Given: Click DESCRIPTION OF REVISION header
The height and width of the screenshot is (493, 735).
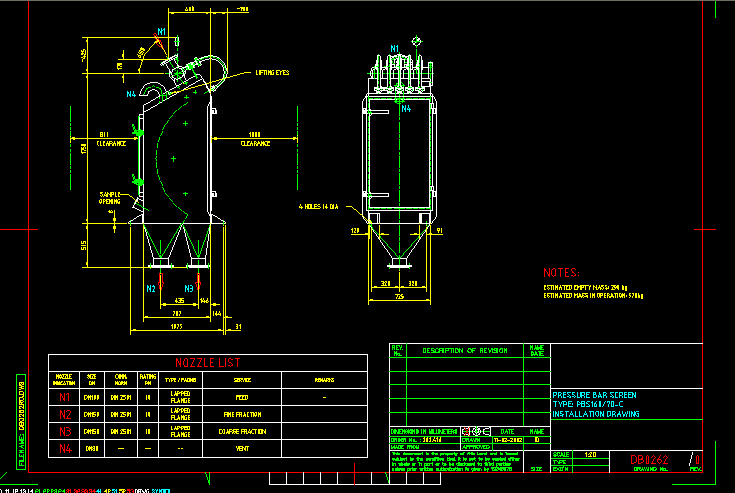Looking at the screenshot, I should coord(464,350).
